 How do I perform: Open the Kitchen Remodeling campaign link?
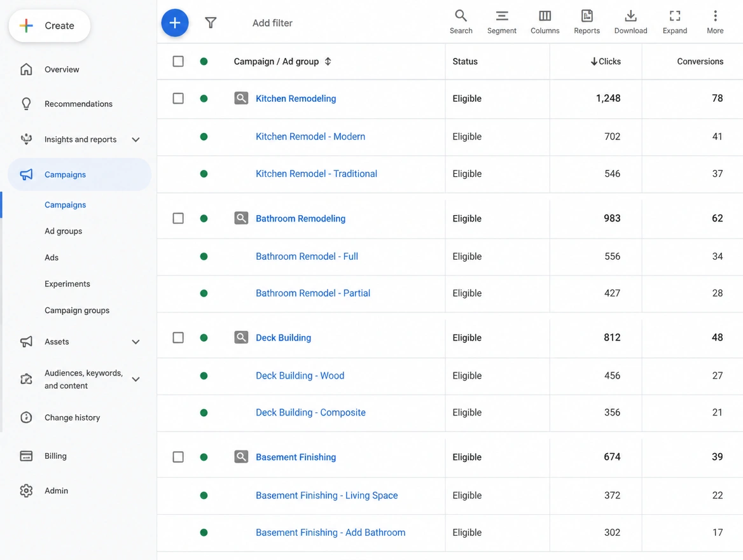coord(296,98)
